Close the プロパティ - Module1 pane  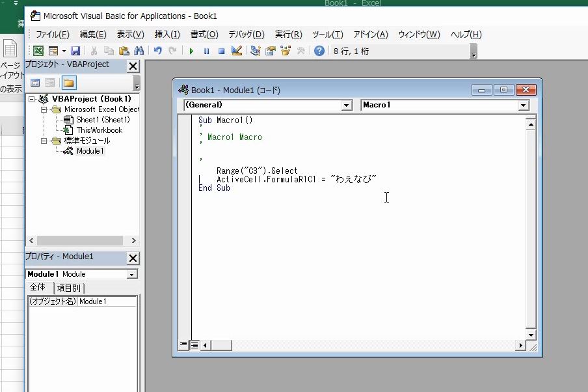point(133,258)
